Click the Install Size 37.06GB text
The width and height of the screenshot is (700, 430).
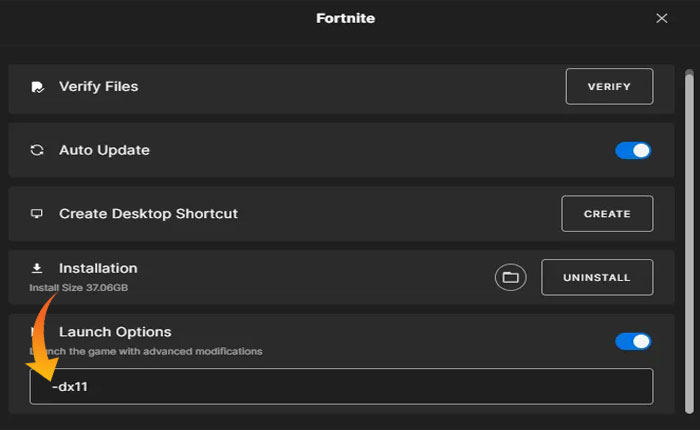point(79,288)
